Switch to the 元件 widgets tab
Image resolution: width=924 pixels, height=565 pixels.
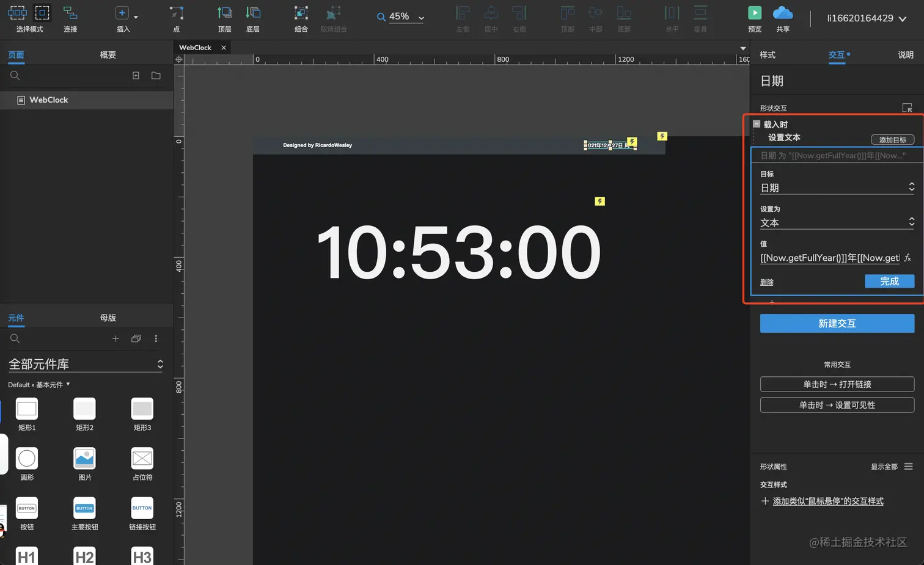16,318
